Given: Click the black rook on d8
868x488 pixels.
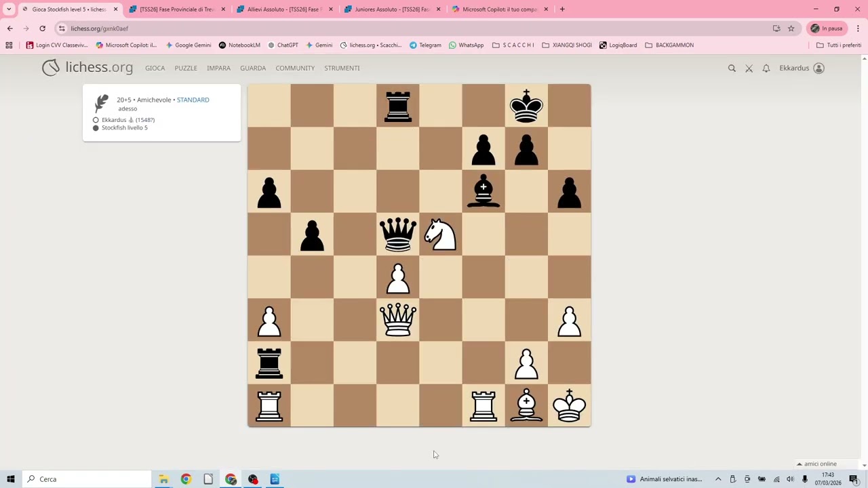Looking at the screenshot, I should pos(398,106).
